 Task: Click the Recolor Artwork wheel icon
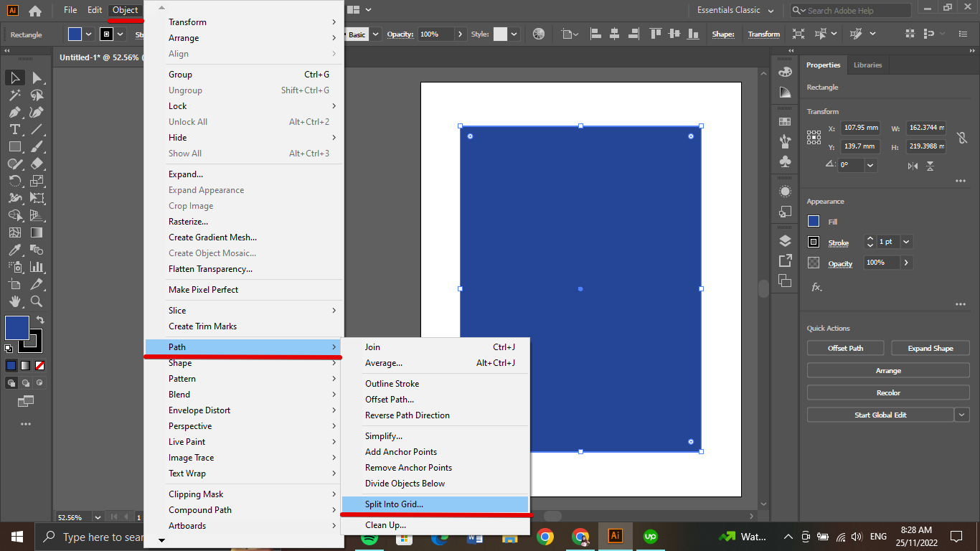[x=539, y=34]
